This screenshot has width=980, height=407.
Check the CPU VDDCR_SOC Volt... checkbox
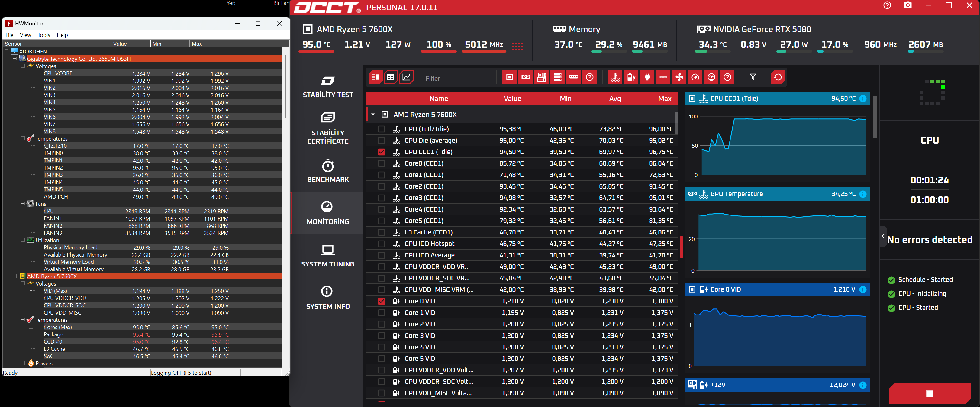click(x=381, y=382)
